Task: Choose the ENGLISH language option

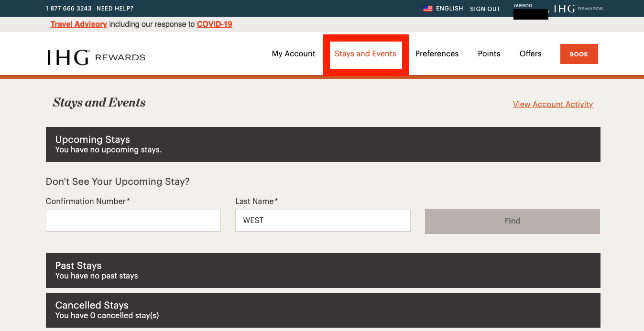Action: tap(449, 9)
